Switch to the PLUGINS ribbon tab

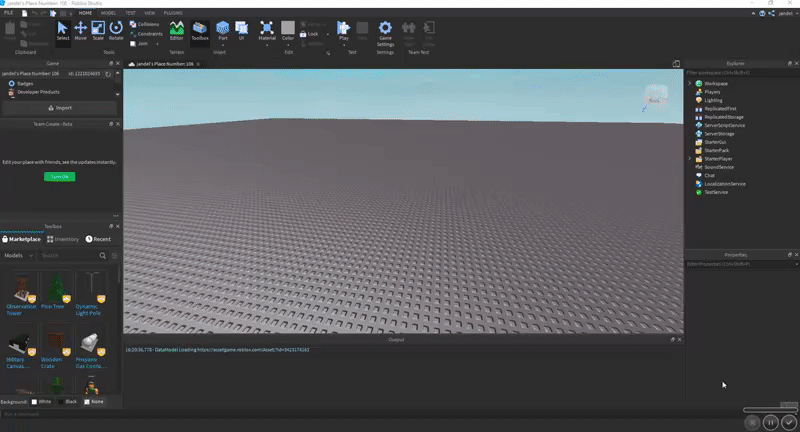[x=173, y=13]
